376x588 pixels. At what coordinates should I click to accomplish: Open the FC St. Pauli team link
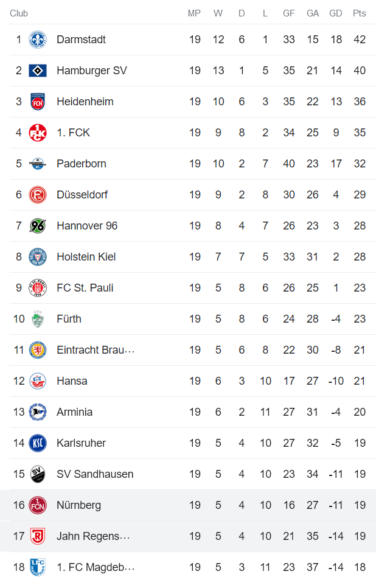click(x=85, y=288)
